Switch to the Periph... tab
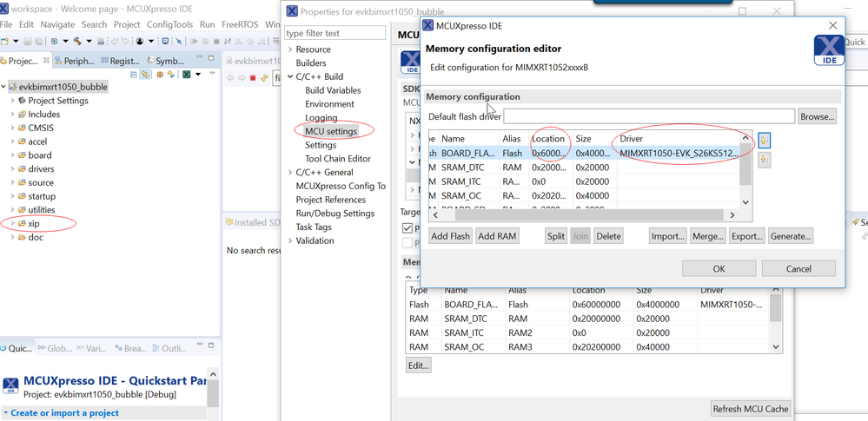This screenshot has height=421, width=868. (x=75, y=61)
